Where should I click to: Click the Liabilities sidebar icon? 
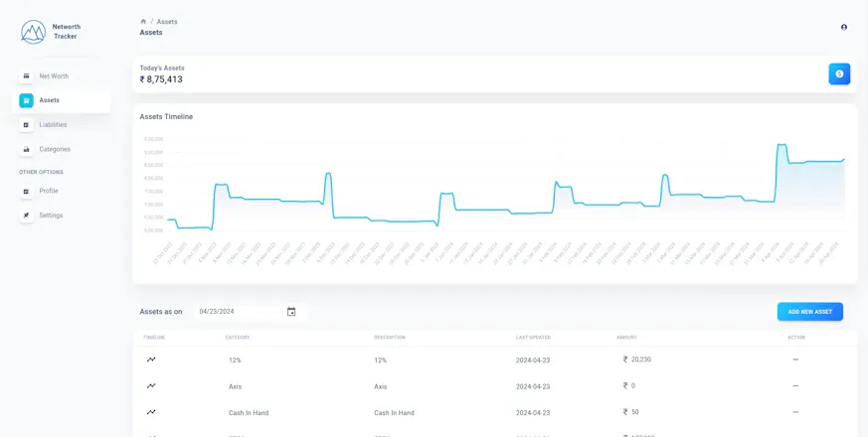click(26, 124)
